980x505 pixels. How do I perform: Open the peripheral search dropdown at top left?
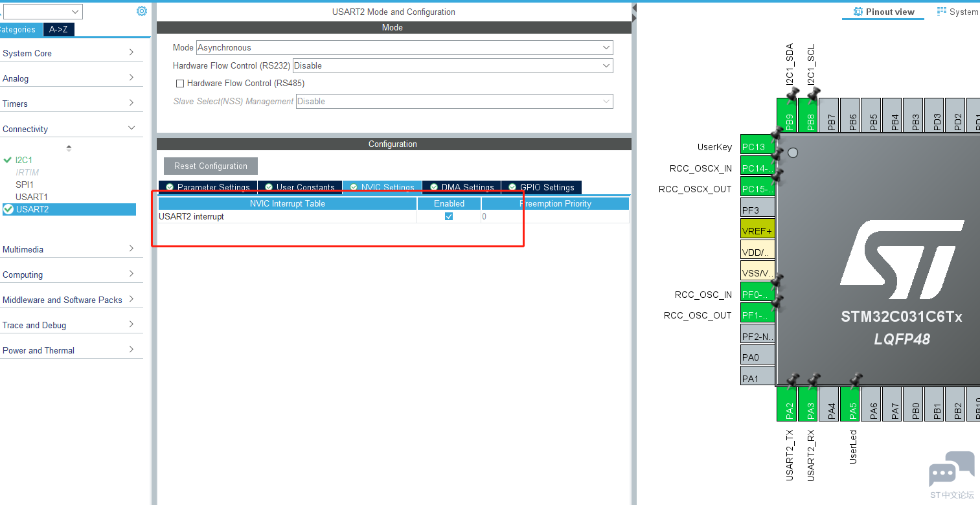click(x=43, y=11)
